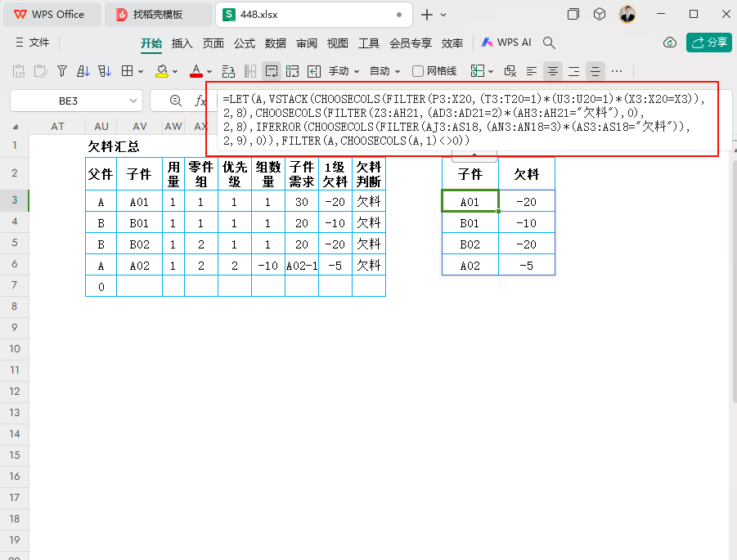Sort ascending with the A-down icon
The image size is (737, 560).
click(x=83, y=71)
